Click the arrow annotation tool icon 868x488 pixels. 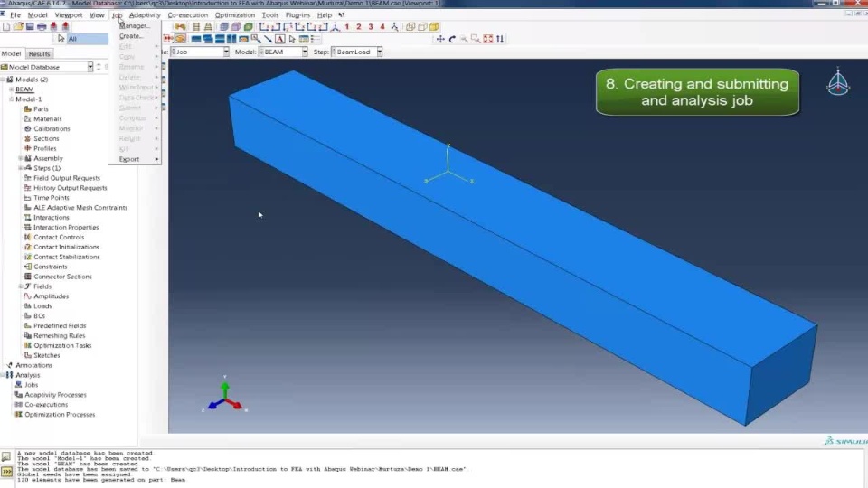pos(268,39)
